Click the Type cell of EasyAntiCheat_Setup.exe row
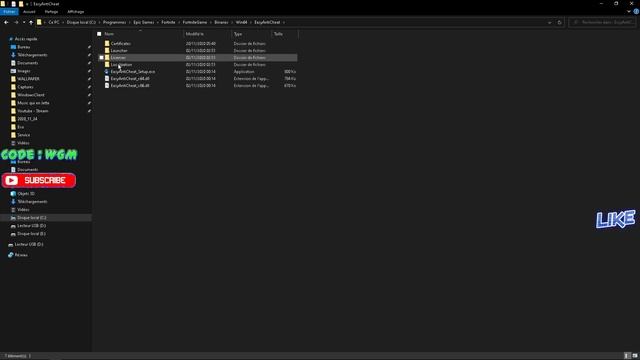 click(x=244, y=71)
